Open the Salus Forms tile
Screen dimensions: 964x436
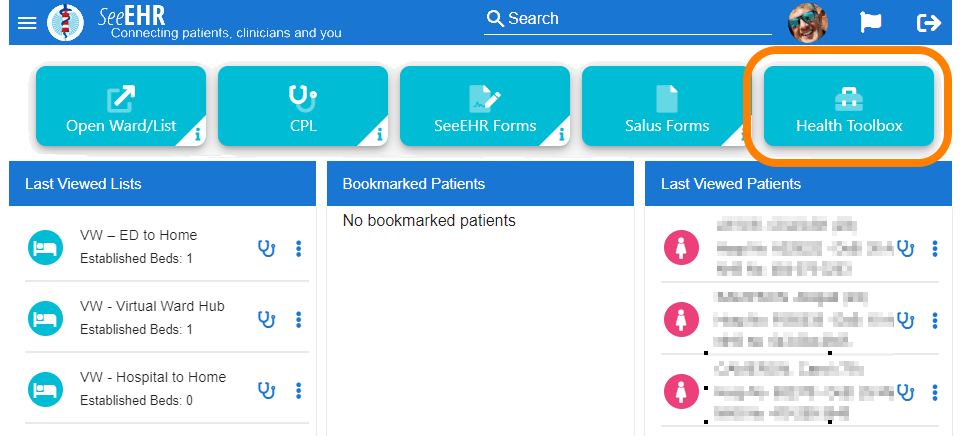tap(667, 107)
